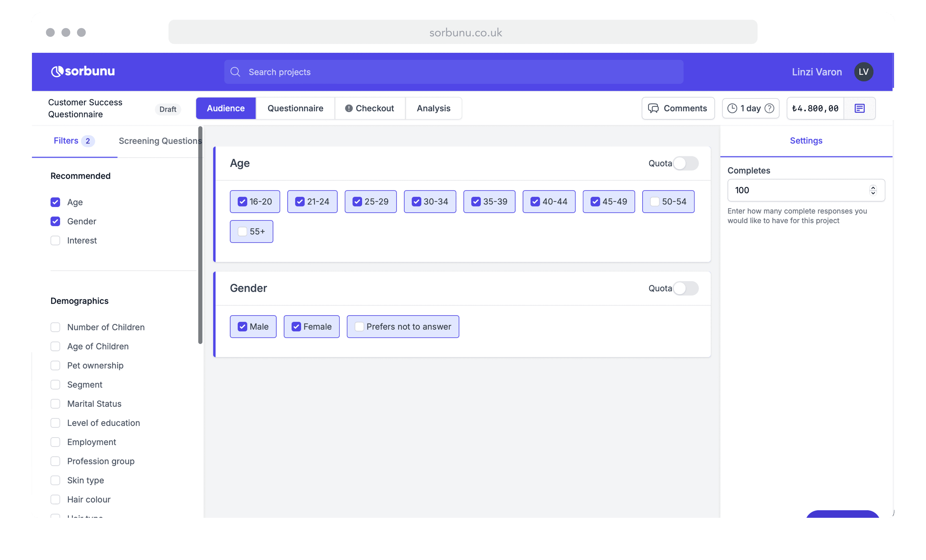
Task: Check the Segment filter
Action: click(55, 385)
